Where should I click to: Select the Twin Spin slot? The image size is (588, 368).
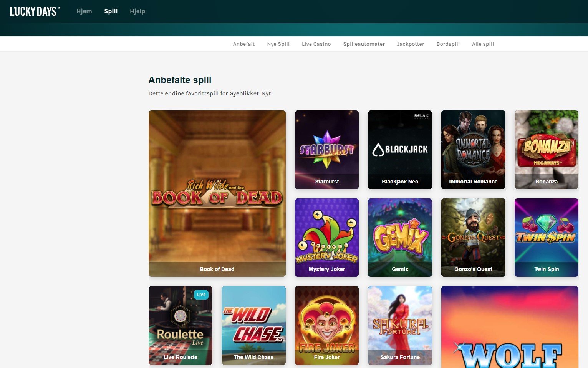click(x=546, y=237)
